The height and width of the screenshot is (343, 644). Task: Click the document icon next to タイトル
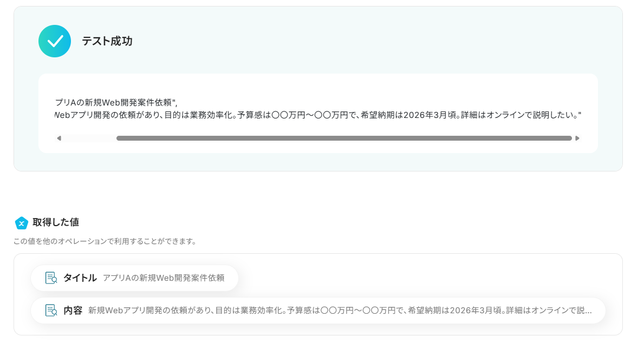click(51, 278)
